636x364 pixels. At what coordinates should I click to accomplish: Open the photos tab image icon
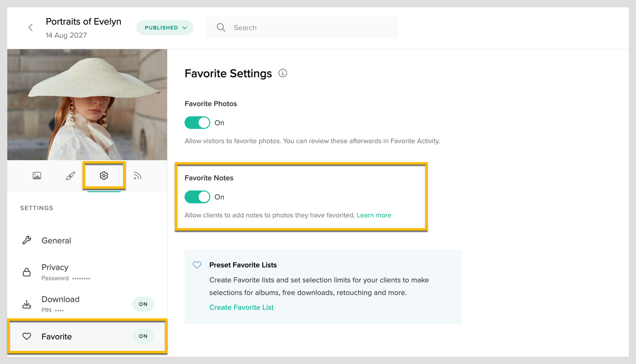pyautogui.click(x=37, y=176)
